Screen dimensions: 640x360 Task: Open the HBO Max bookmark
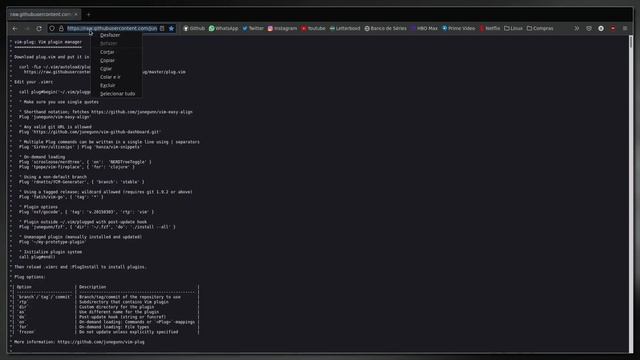click(x=424, y=29)
